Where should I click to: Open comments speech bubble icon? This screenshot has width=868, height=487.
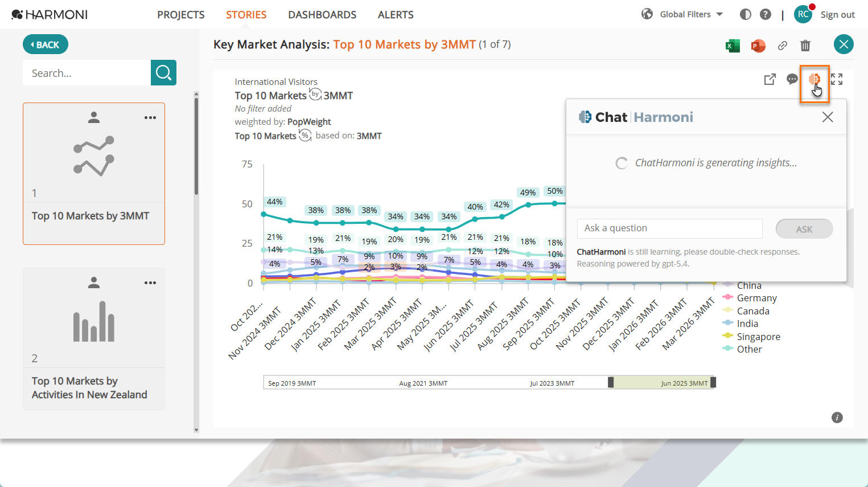pos(792,79)
